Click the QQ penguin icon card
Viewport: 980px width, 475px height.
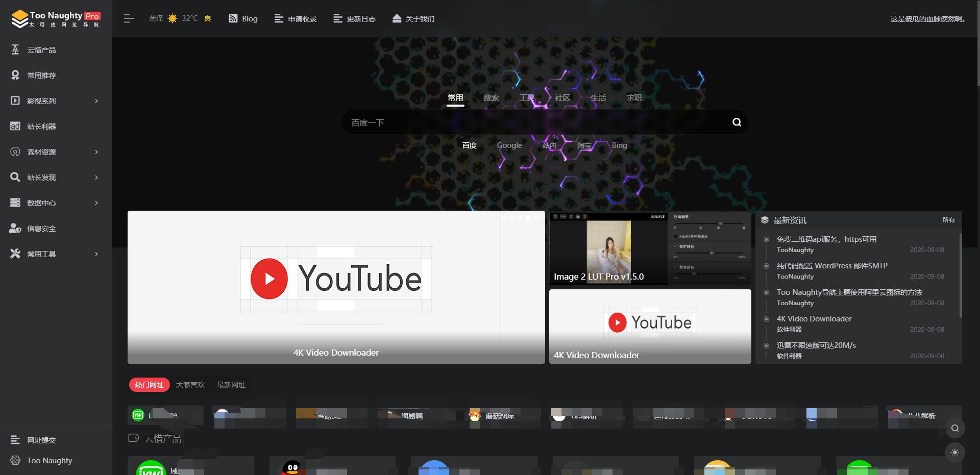click(x=292, y=467)
